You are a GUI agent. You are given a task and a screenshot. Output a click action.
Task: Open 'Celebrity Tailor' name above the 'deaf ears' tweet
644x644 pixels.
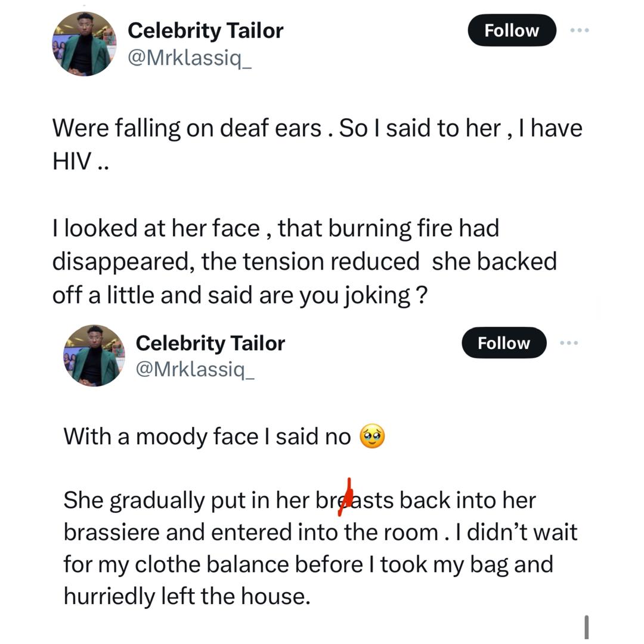(206, 30)
